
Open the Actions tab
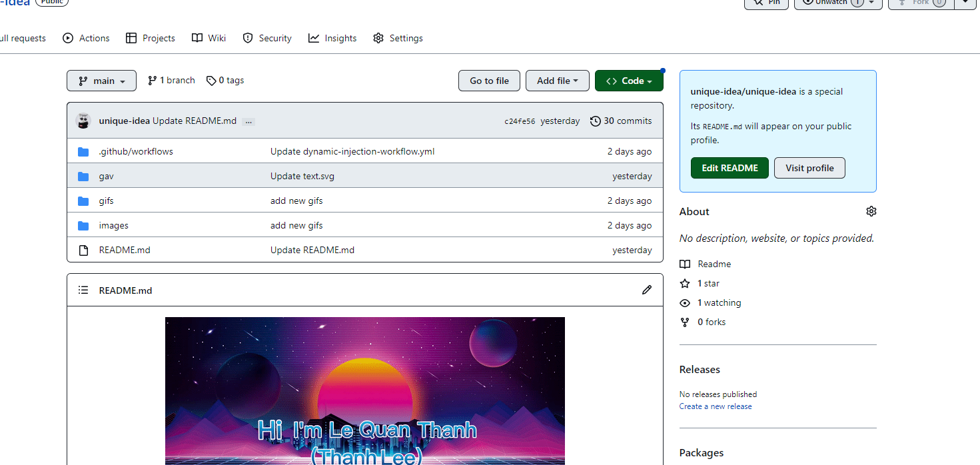[x=86, y=38]
